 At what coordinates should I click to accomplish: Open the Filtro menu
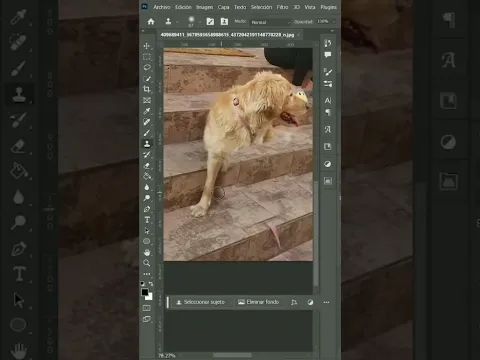pyautogui.click(x=282, y=7)
